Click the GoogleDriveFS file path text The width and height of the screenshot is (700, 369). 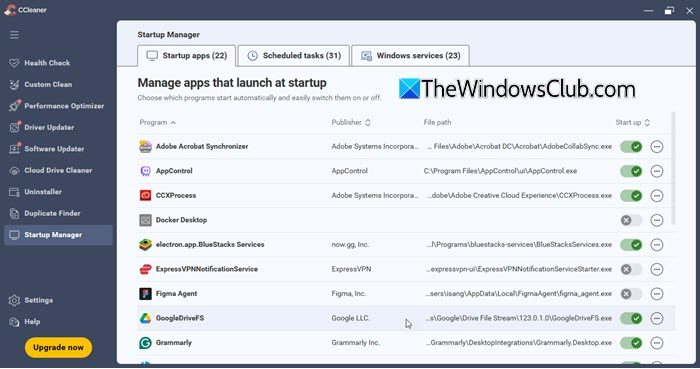coord(518,318)
